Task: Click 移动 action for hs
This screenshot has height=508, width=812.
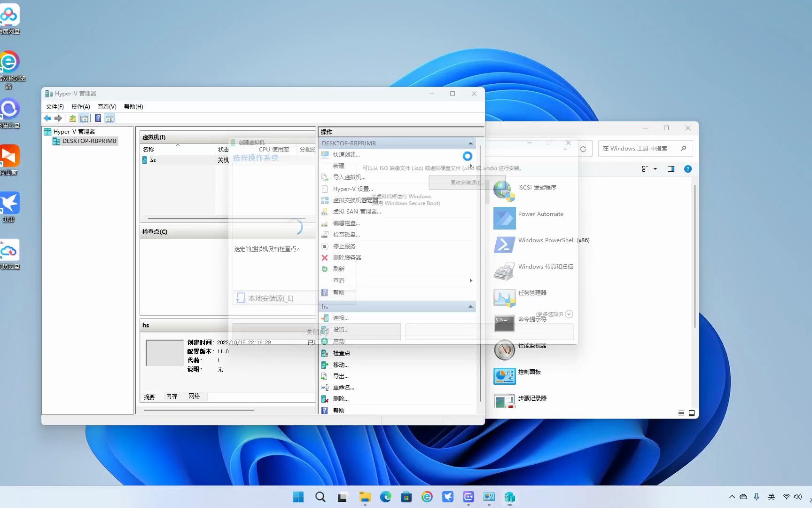Action: pos(341,365)
